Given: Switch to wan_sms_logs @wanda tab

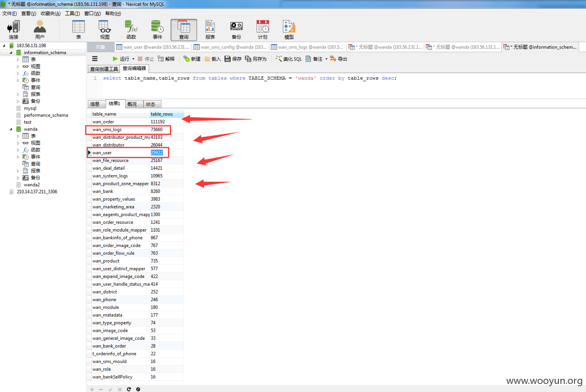Looking at the screenshot, I should (x=308, y=47).
